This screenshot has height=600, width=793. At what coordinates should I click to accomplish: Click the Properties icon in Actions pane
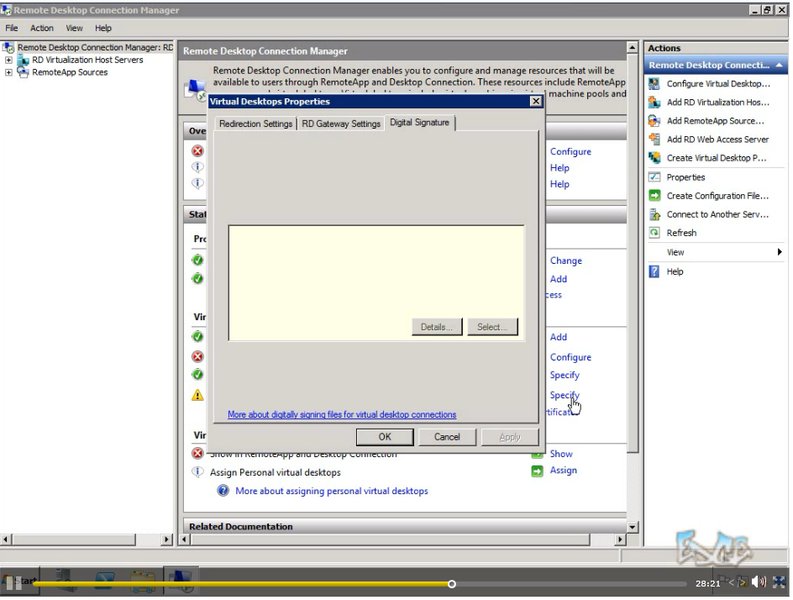tap(654, 178)
